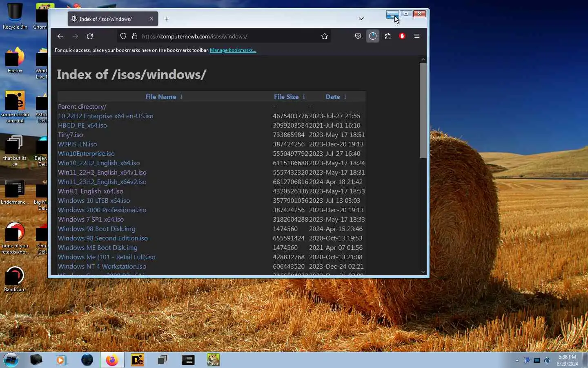588x368 pixels.
Task: Open the Windows Start orb
Action: click(x=11, y=360)
